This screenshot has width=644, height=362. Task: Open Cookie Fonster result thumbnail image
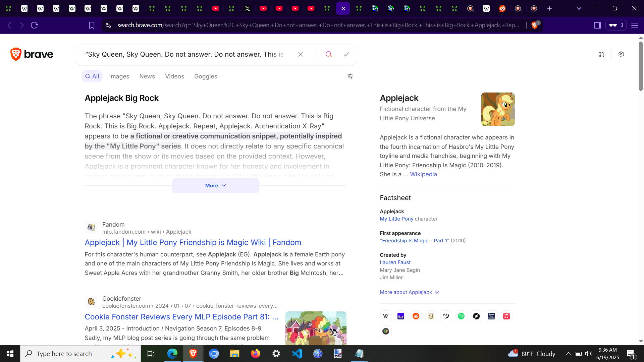pyautogui.click(x=316, y=328)
